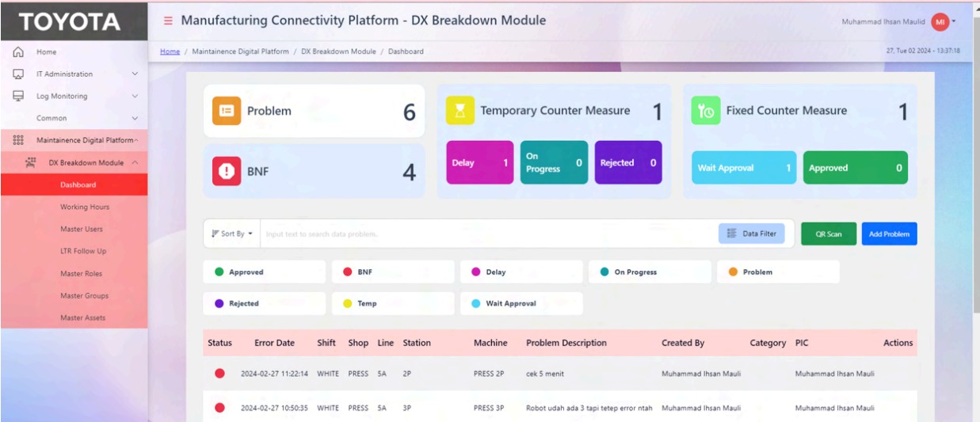Click red status dot of PRESS 2P row

tap(219, 374)
